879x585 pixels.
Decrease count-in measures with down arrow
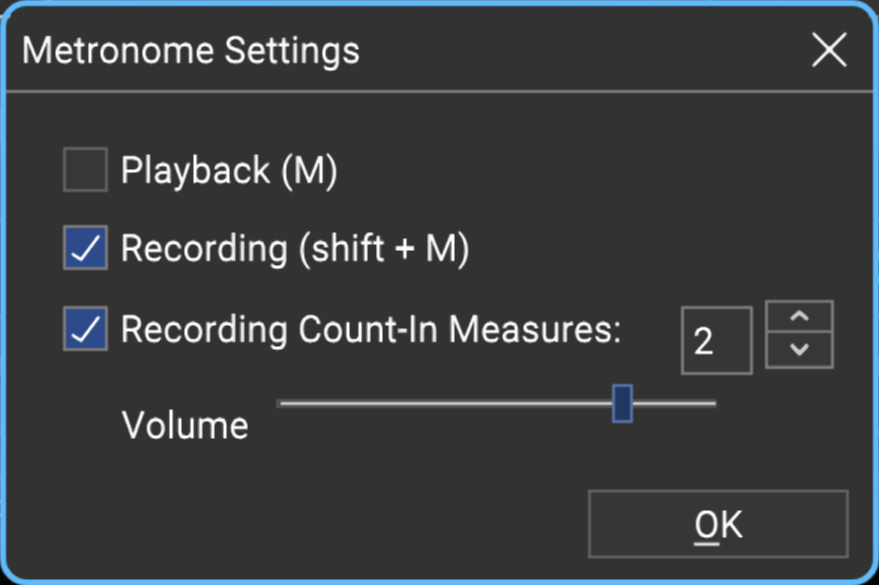coord(799,350)
